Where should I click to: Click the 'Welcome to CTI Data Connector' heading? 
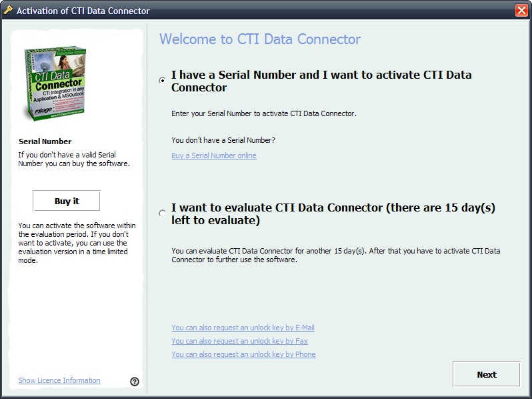(259, 39)
